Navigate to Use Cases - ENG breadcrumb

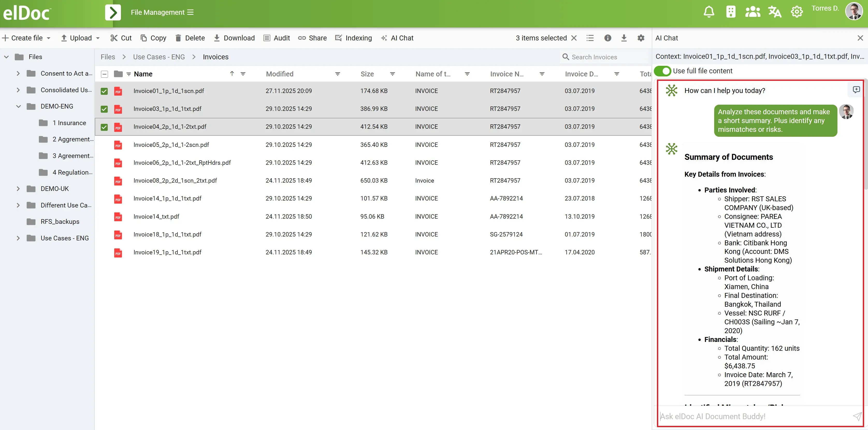tap(159, 57)
